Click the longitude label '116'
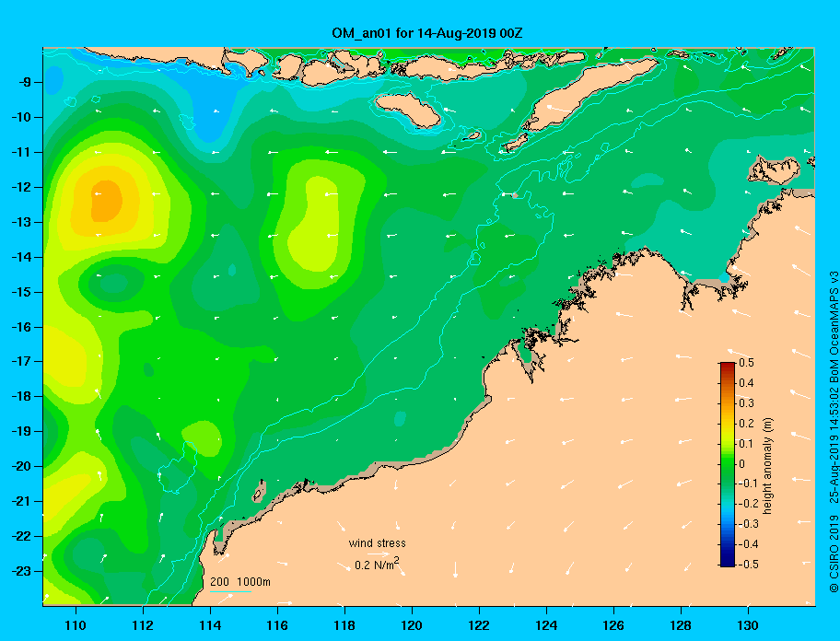The height and width of the screenshot is (641, 840). 277,625
